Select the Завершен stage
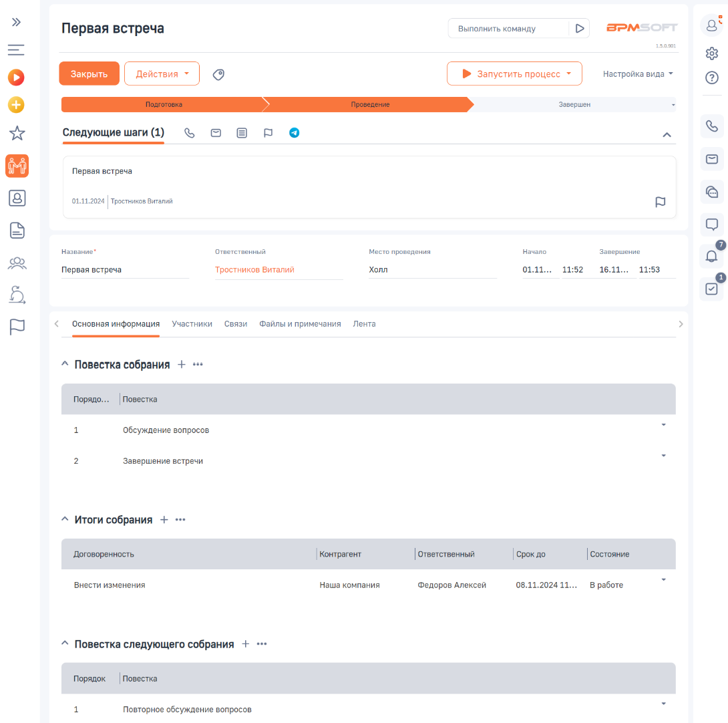This screenshot has height=723, width=728. 574,105
